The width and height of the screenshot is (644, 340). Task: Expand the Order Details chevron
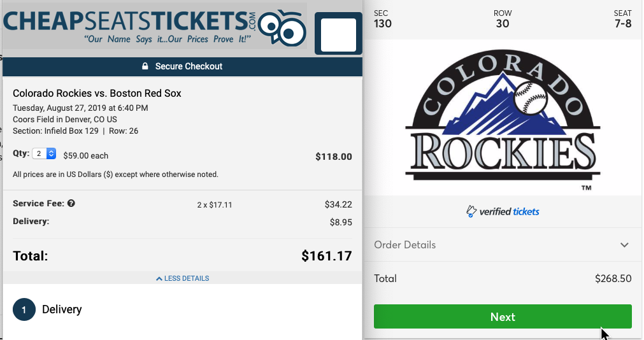(624, 244)
